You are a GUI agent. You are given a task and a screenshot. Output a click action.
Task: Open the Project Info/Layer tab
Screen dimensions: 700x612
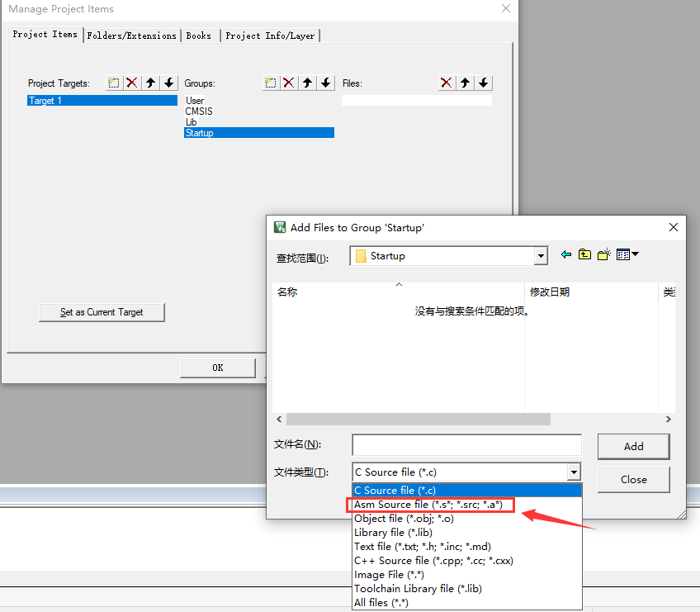pyautogui.click(x=270, y=36)
